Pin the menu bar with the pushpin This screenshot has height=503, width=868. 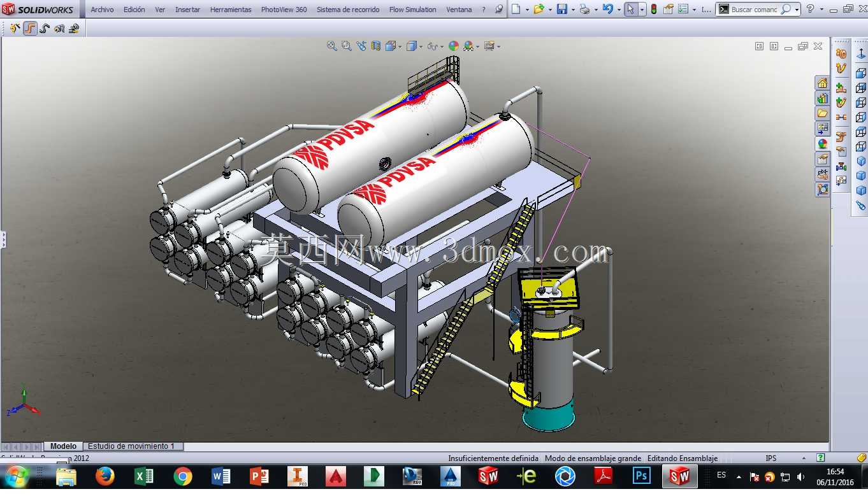[498, 9]
